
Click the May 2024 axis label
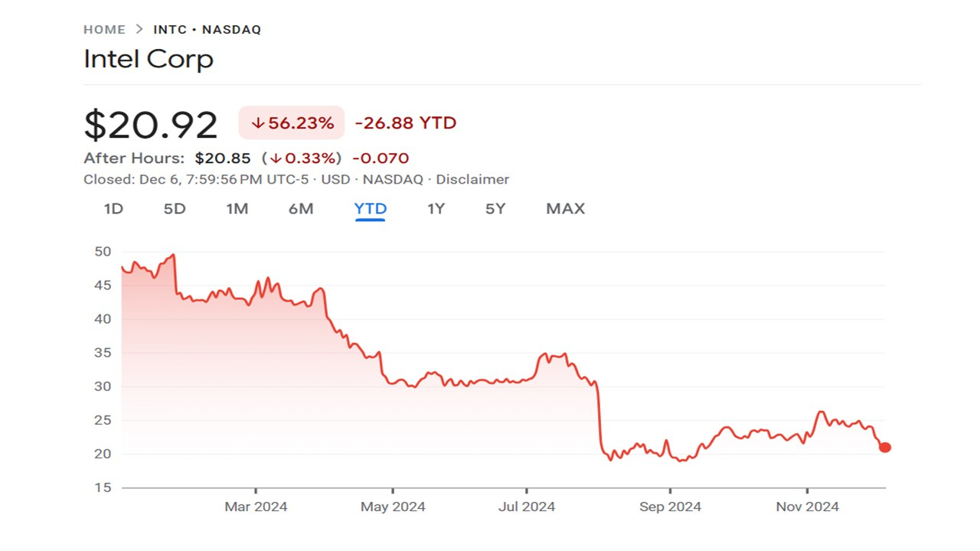click(393, 507)
